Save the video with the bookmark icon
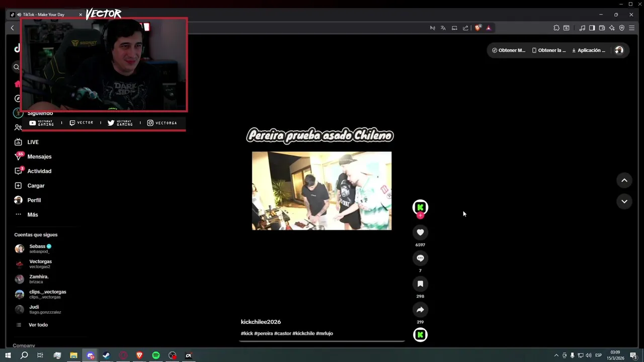Viewport: 644px width, 362px height. coord(420,284)
